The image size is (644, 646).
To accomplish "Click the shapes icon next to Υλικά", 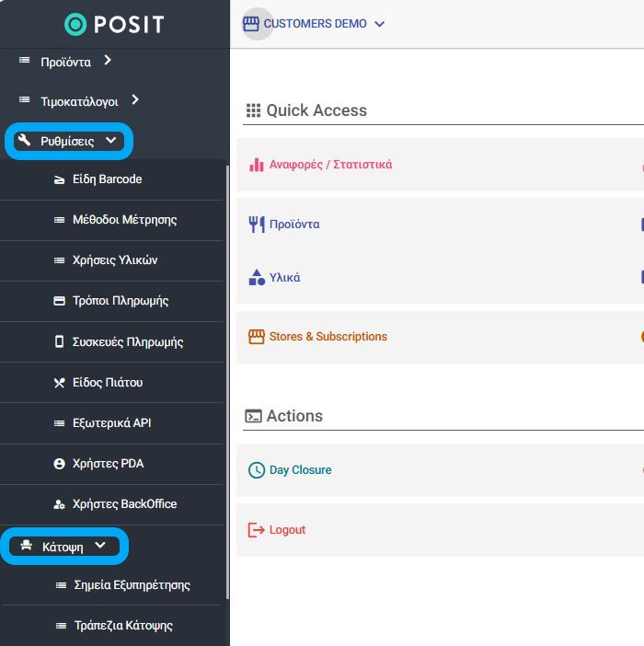I will 257,277.
